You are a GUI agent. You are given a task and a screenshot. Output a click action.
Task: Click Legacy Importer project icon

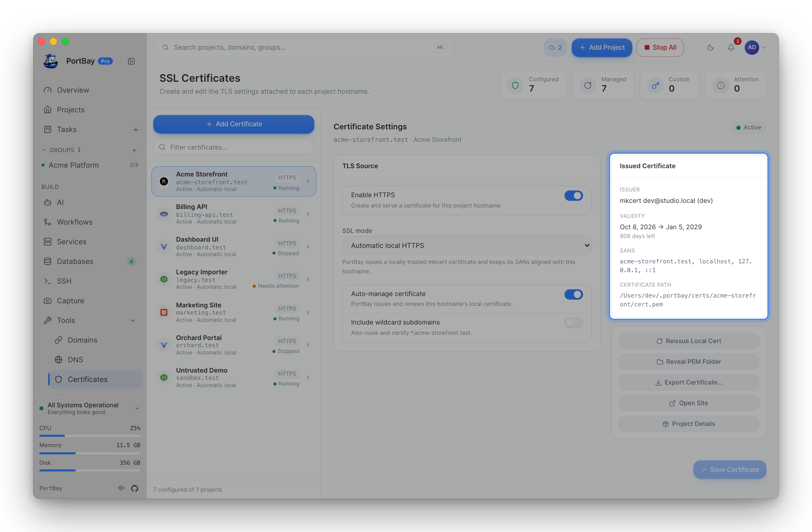[x=164, y=279]
